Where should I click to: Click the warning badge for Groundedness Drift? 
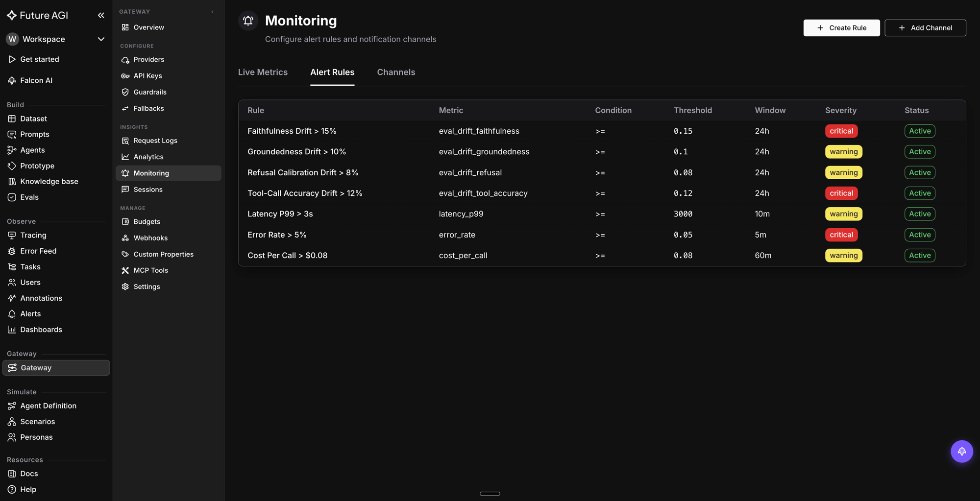843,152
